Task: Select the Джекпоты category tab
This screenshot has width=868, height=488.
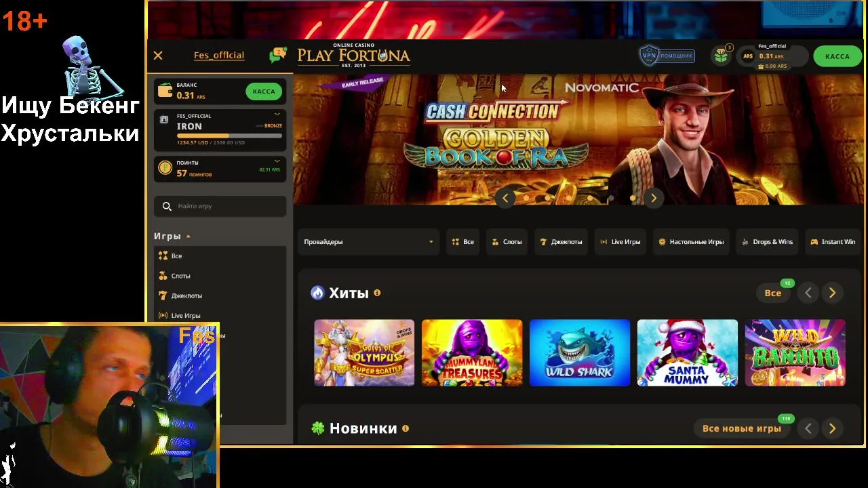Action: (x=561, y=242)
